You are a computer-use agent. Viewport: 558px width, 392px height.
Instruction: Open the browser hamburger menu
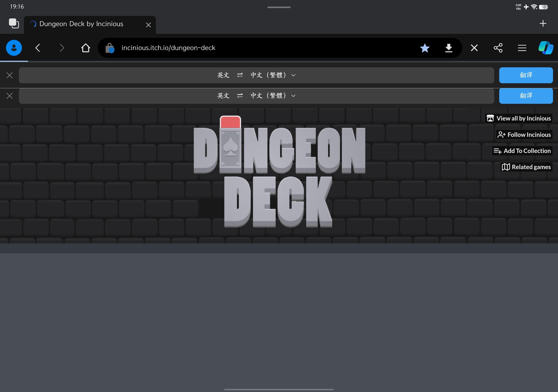tap(522, 48)
